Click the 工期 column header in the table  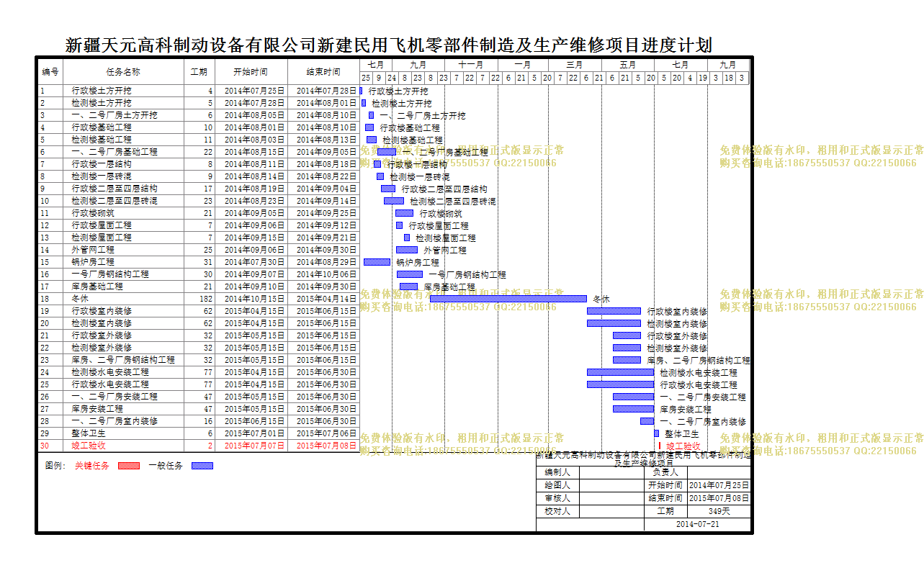[x=199, y=72]
